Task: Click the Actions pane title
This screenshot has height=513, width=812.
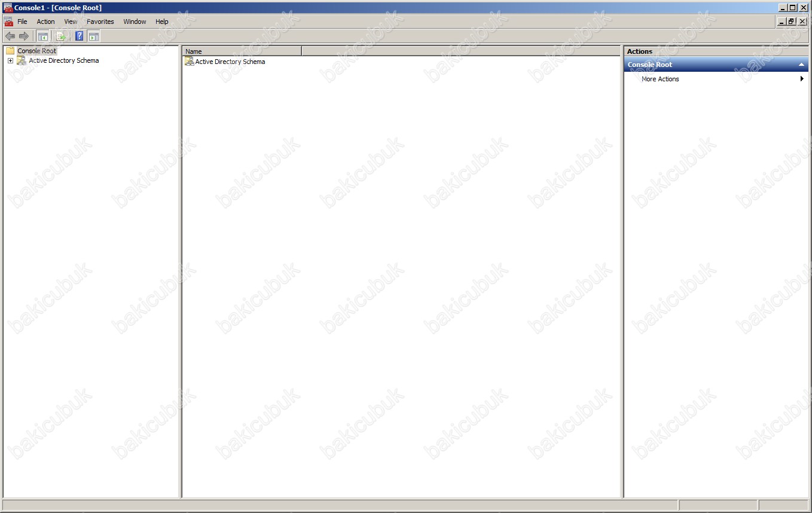Action: click(640, 51)
